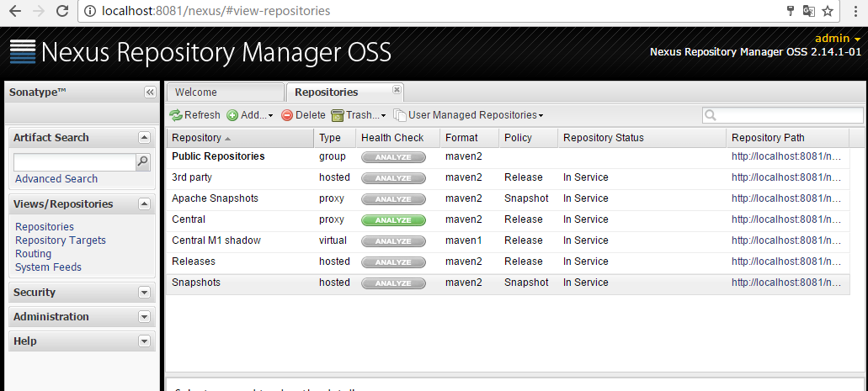This screenshot has width=868, height=391.
Task: Select the Central M1 shadow row
Action: 508,240
